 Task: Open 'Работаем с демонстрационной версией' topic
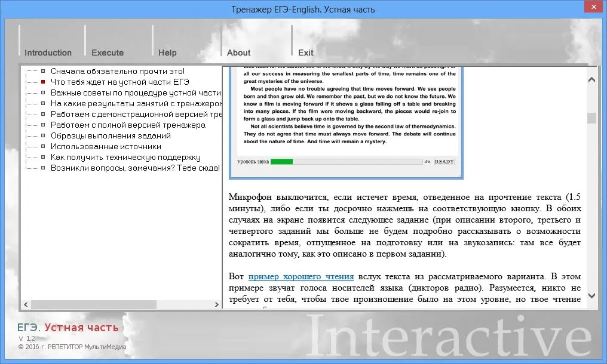(136, 114)
